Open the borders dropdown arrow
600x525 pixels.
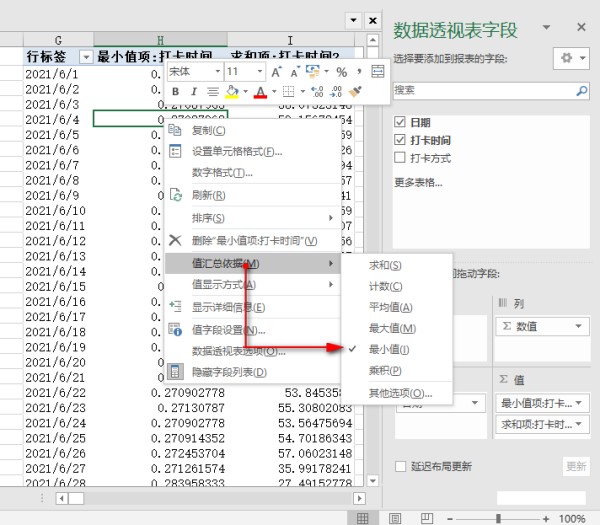coord(303,92)
